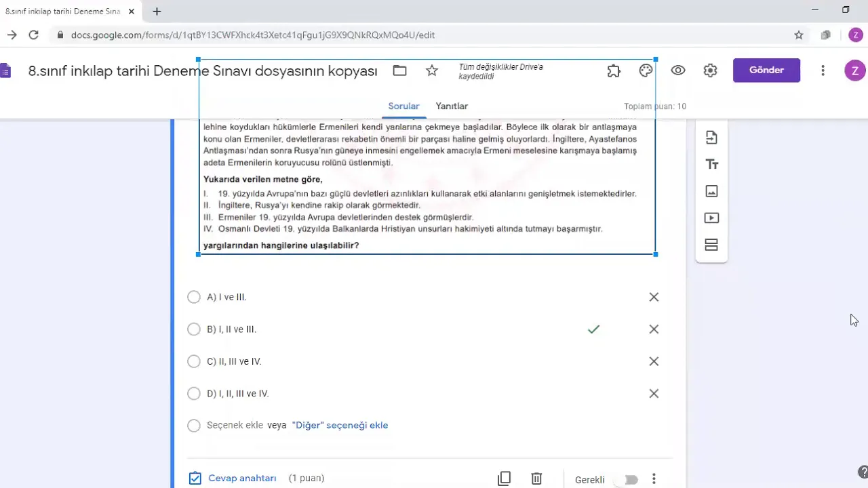Bookmark this page with star in address bar
This screenshot has height=488, width=868.
[799, 35]
